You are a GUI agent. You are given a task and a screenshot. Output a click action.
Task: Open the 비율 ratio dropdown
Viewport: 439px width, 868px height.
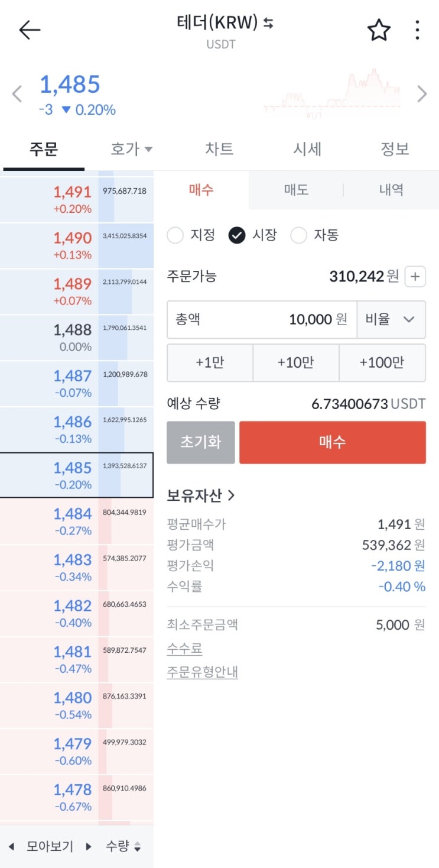(x=391, y=319)
